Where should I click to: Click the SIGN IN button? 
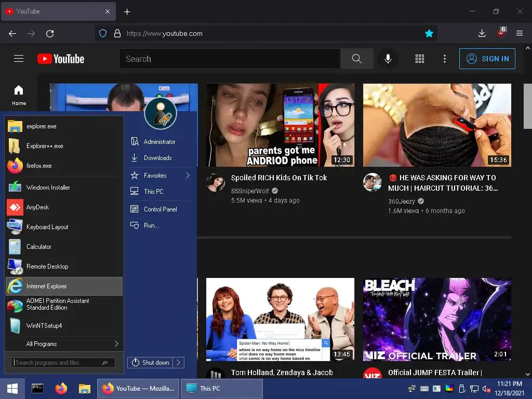[x=487, y=59]
